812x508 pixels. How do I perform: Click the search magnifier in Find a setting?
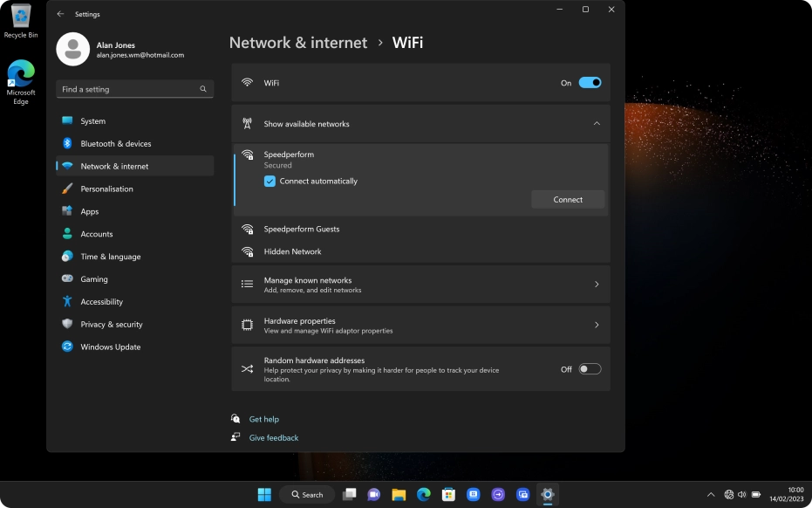[x=203, y=89]
